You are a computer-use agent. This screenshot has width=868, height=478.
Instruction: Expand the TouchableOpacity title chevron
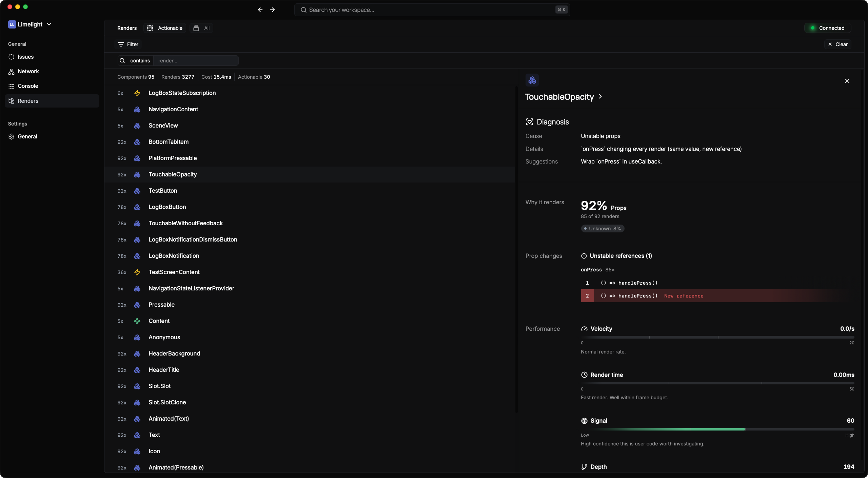coord(600,97)
